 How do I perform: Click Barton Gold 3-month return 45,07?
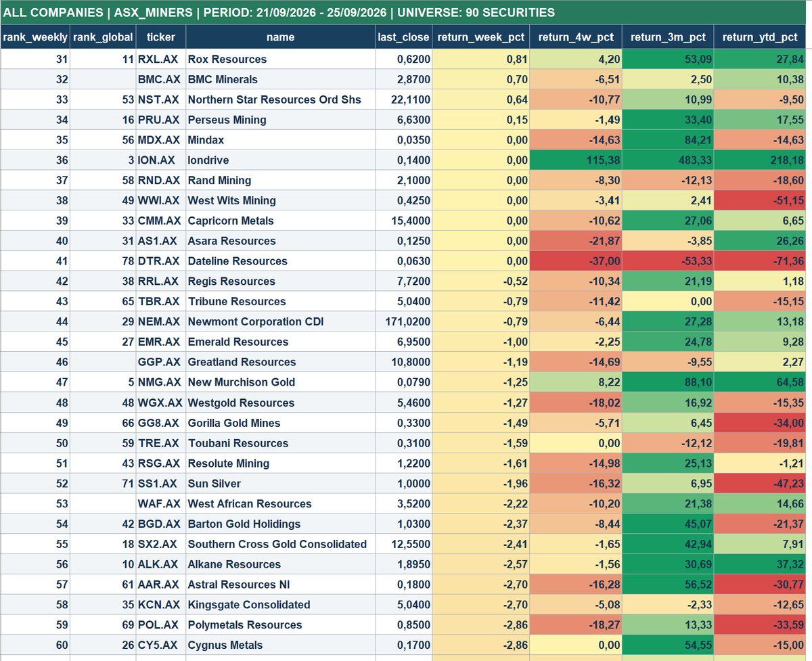point(667,524)
